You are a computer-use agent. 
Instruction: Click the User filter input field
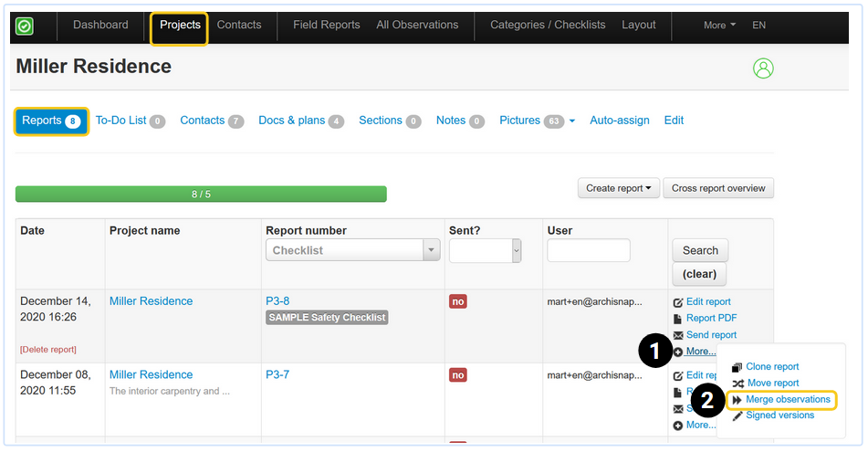[x=589, y=250]
